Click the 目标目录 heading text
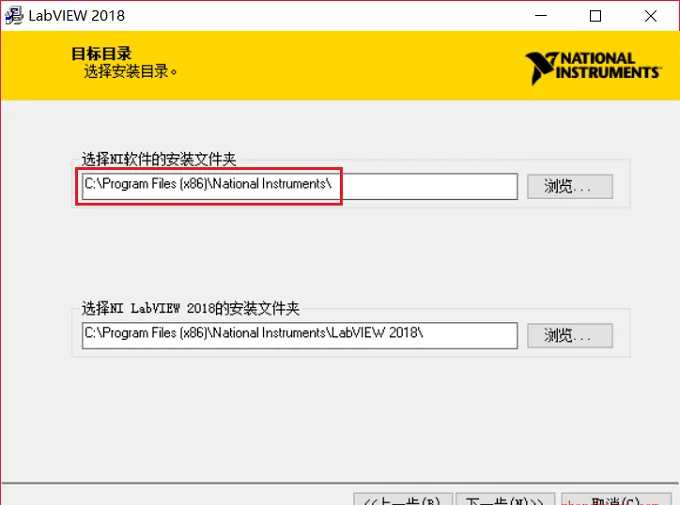 pyautogui.click(x=101, y=54)
